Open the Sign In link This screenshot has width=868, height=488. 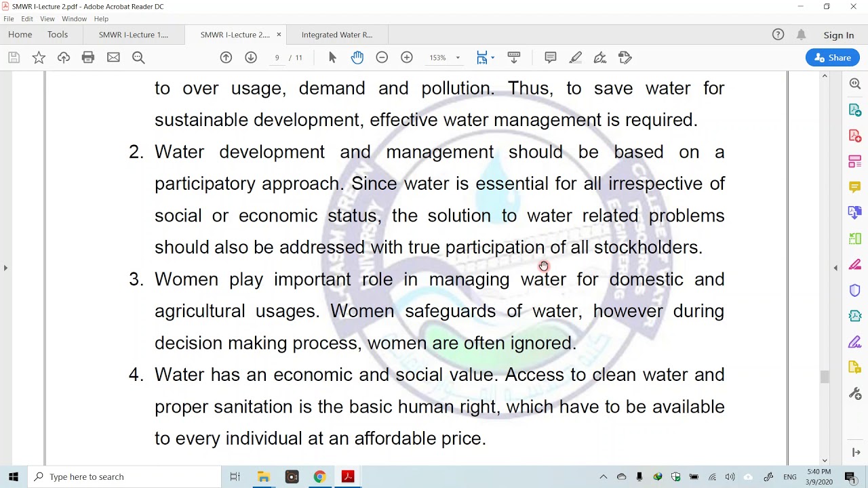coord(839,35)
